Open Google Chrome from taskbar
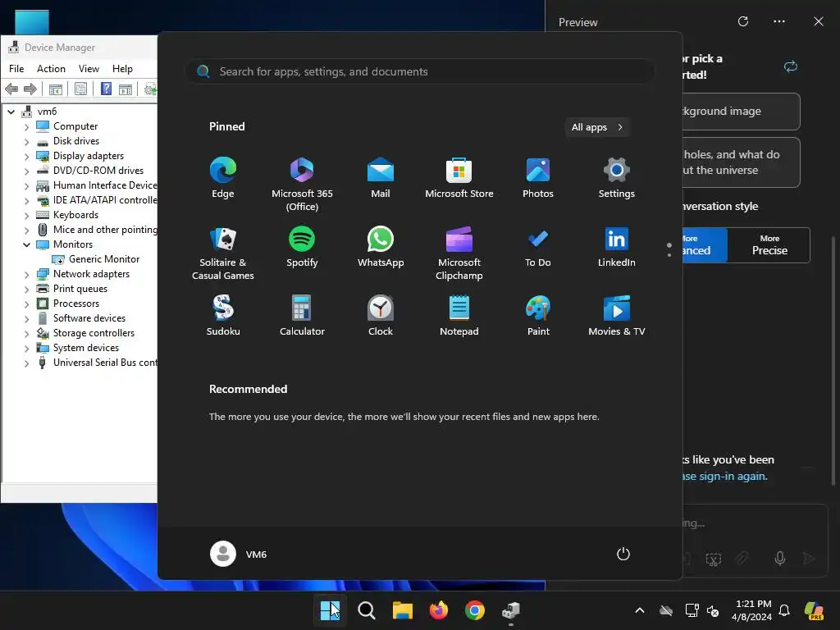This screenshot has width=840, height=630. click(475, 610)
